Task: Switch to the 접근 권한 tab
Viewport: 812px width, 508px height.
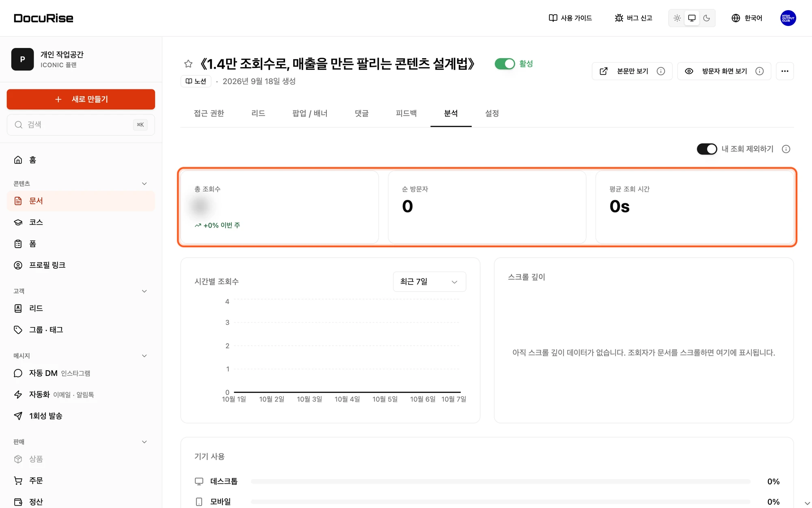Action: (x=209, y=113)
